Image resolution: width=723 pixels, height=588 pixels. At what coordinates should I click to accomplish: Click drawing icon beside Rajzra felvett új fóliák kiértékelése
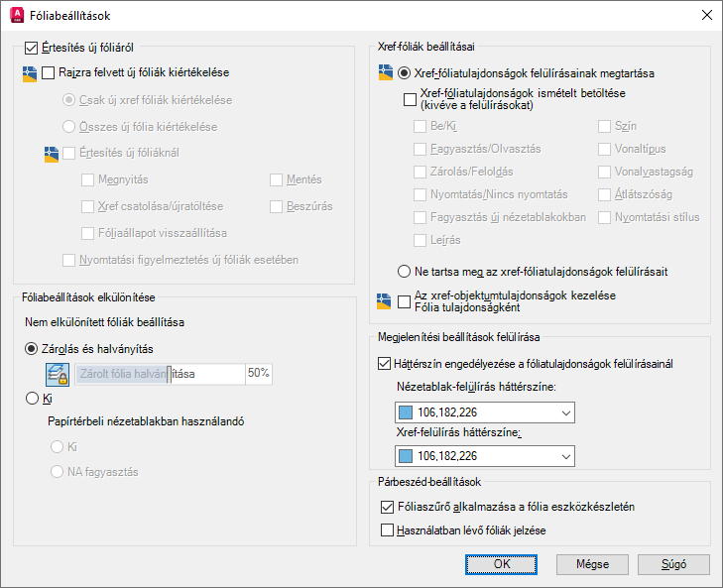(x=30, y=73)
